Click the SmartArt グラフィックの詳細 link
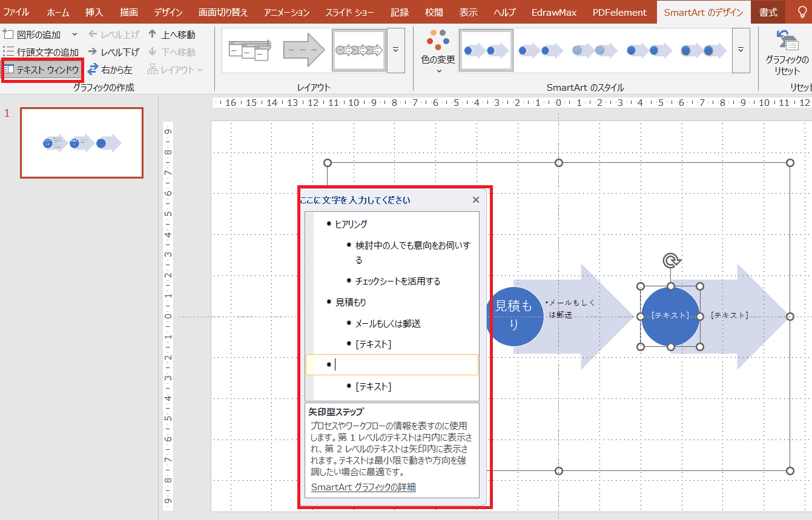This screenshot has width=812, height=520. [363, 487]
